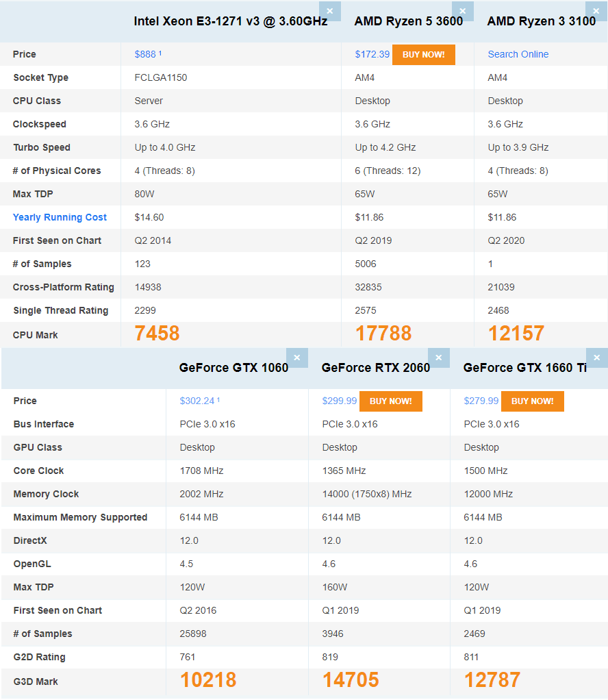Click the Server CPU class value
Viewport: 608px width, 700px height.
149,101
